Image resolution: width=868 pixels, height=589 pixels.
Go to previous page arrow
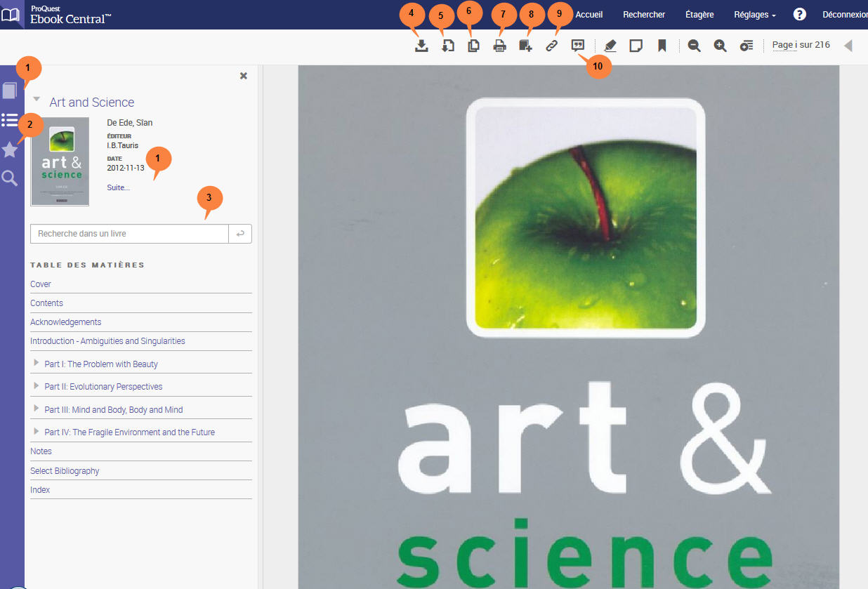pyautogui.click(x=848, y=46)
